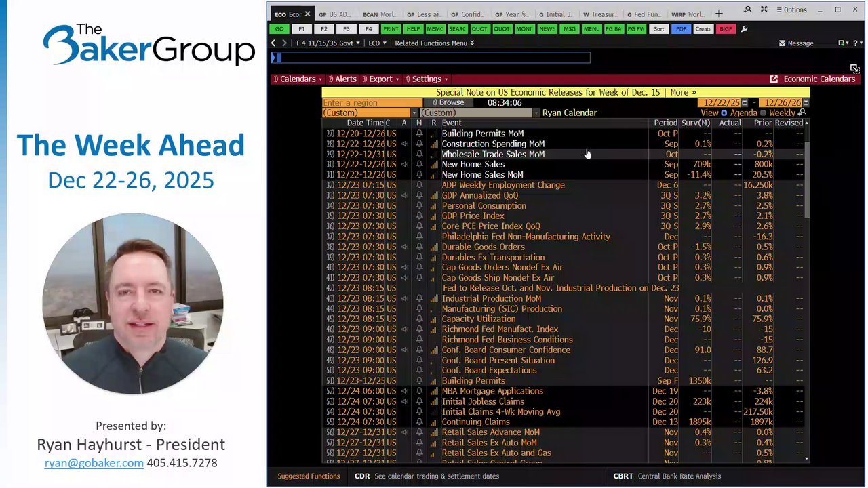Click the ryan@gobaker.com email link
Viewport: 868px width, 488px height.
(94, 463)
